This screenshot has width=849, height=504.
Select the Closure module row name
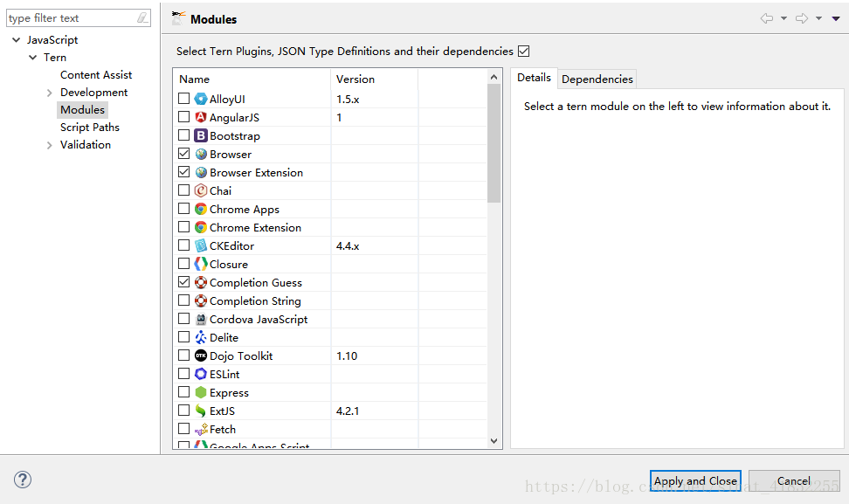(229, 264)
